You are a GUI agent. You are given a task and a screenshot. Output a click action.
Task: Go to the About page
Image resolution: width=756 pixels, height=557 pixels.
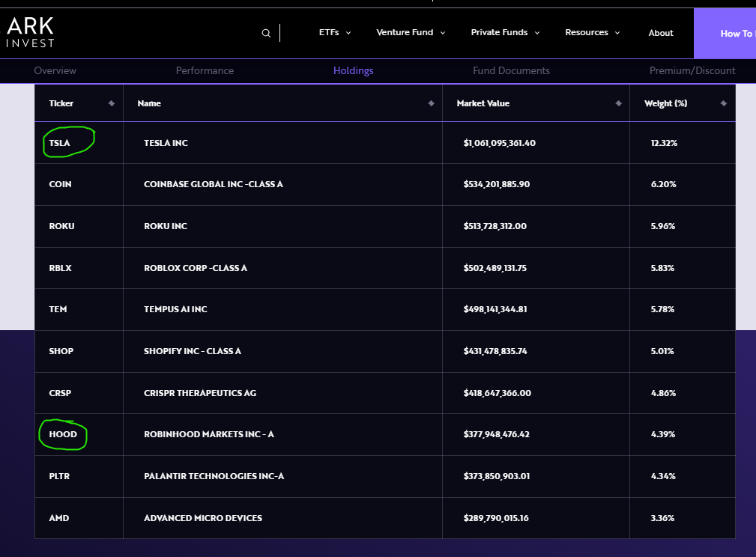[661, 33]
